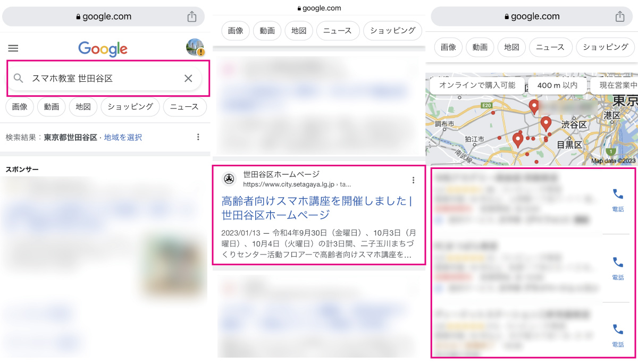This screenshot has width=638, height=364.
Task: Select 地図 tab in right screen
Action: click(511, 47)
